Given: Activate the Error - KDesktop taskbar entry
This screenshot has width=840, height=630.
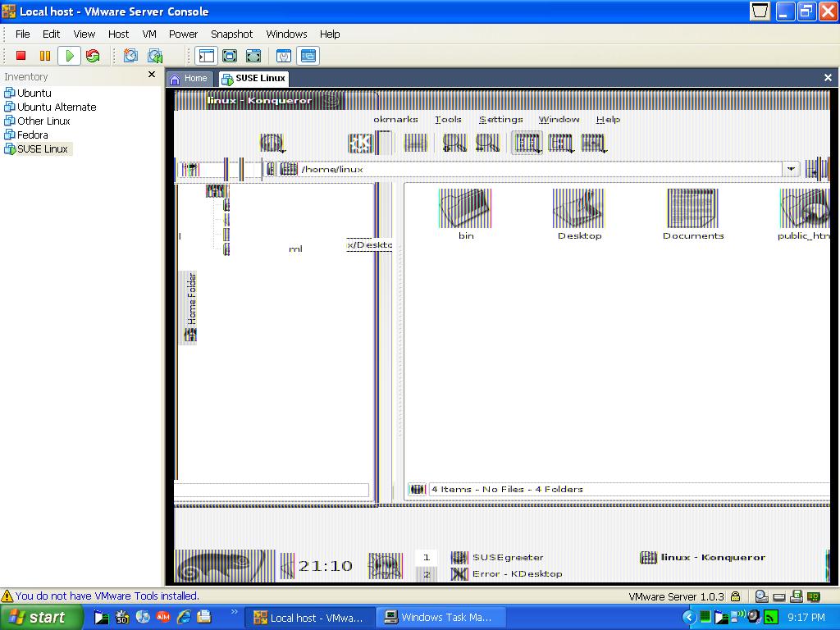Looking at the screenshot, I should [507, 573].
